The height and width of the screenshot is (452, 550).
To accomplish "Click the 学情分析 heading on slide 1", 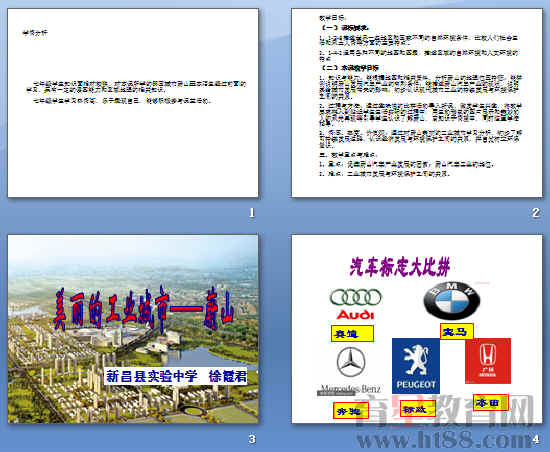I will tap(34, 33).
